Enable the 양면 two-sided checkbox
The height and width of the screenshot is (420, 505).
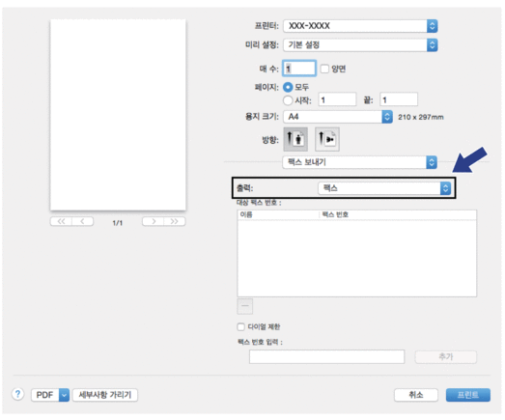324,69
